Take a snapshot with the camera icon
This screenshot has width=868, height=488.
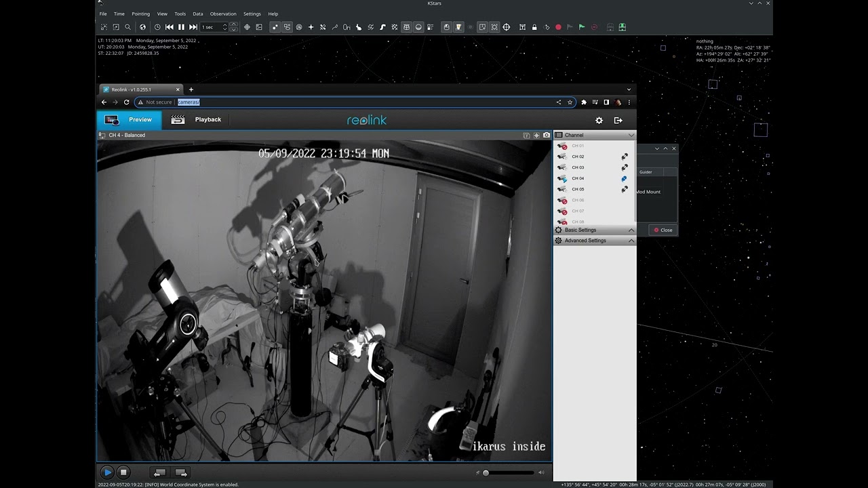(547, 135)
